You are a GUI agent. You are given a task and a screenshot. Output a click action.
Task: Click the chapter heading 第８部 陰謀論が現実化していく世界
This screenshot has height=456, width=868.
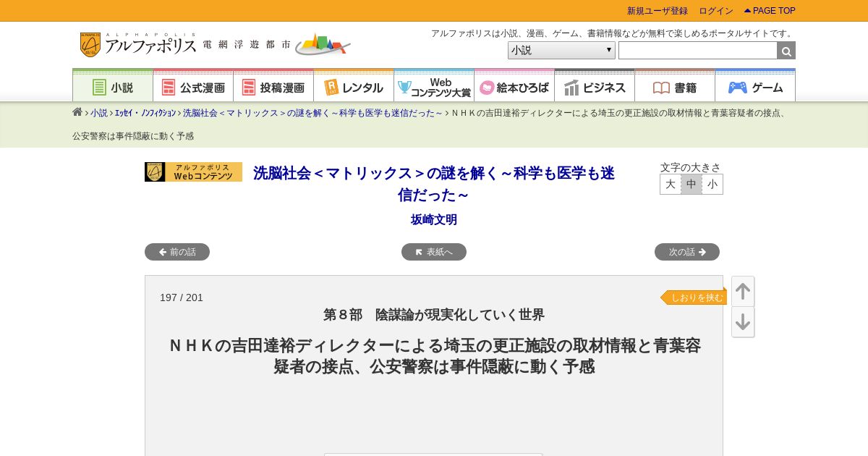point(434,315)
